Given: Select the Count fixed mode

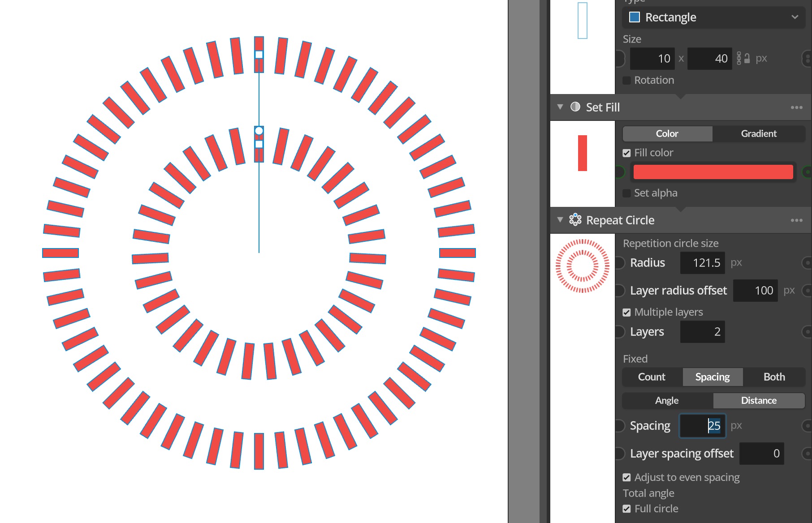Looking at the screenshot, I should 652,377.
